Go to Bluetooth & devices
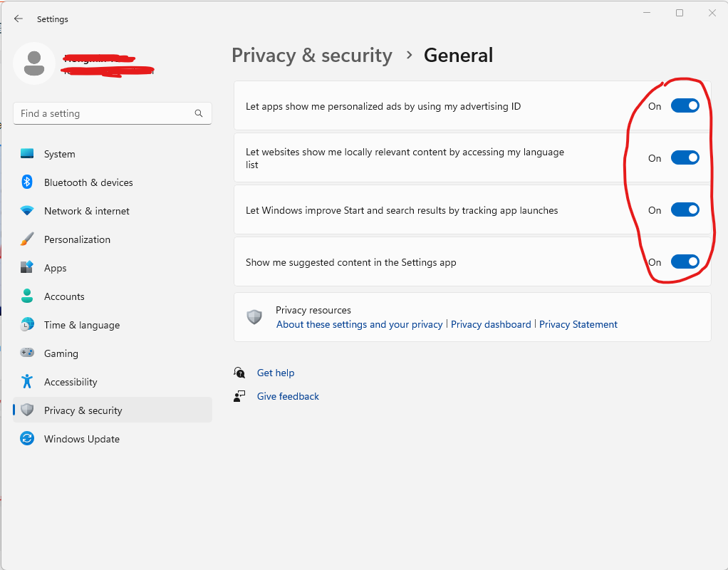This screenshot has width=728, height=570. coord(113,182)
